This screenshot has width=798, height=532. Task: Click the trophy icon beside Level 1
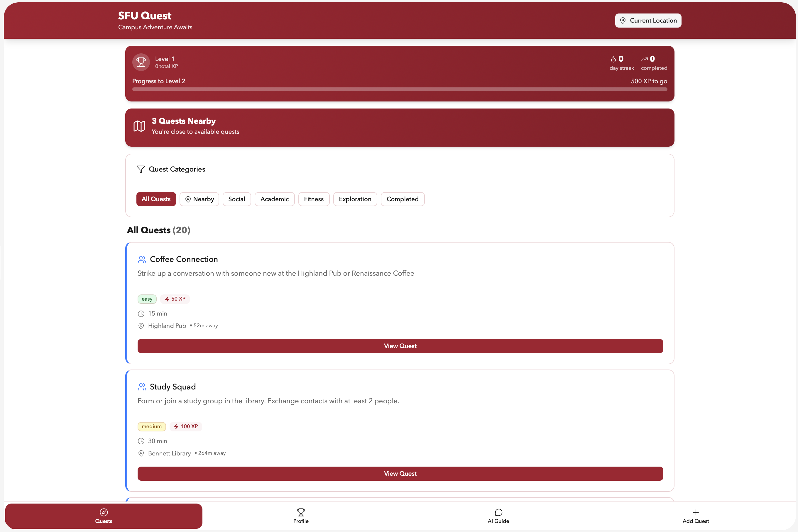(141, 62)
